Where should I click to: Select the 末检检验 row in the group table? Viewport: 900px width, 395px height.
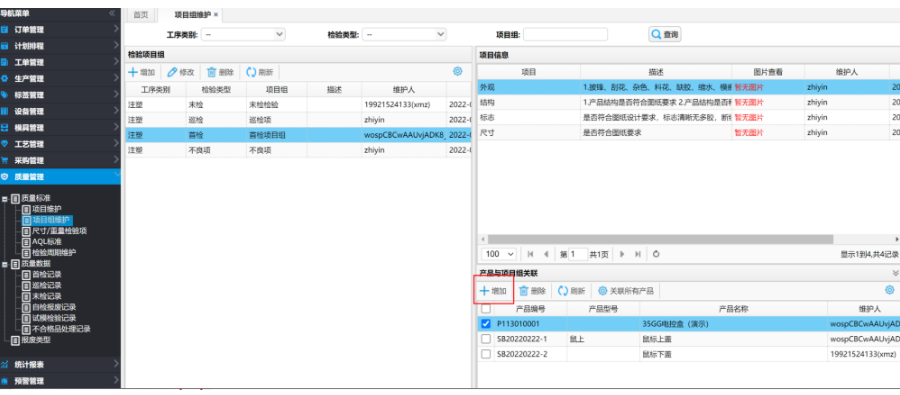point(298,104)
